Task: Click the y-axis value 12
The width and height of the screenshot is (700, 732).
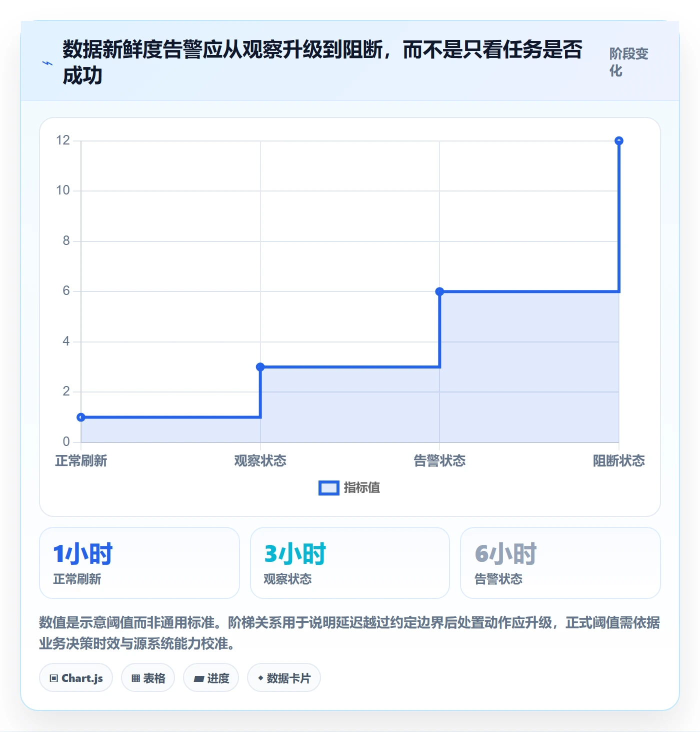Action: [x=63, y=140]
